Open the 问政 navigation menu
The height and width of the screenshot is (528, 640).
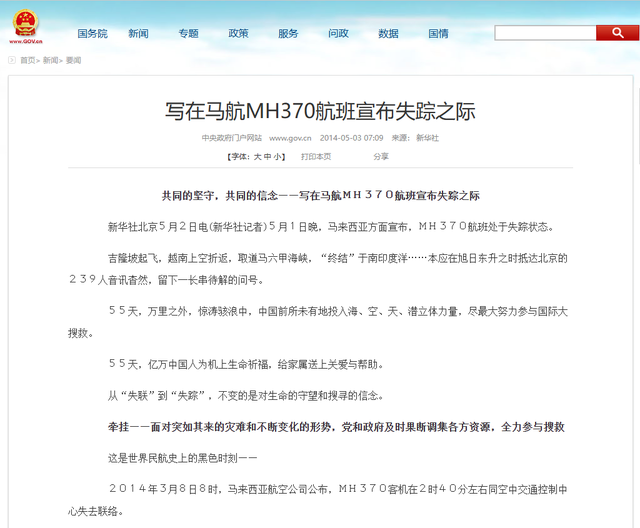(x=338, y=33)
